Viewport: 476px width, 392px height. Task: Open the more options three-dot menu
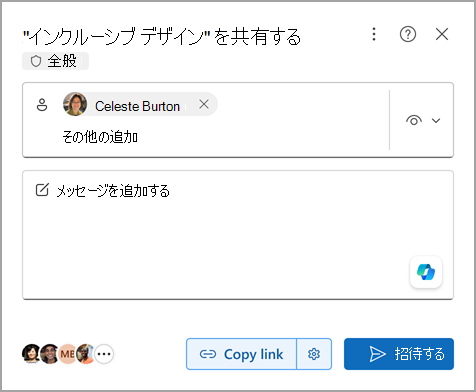click(x=374, y=34)
